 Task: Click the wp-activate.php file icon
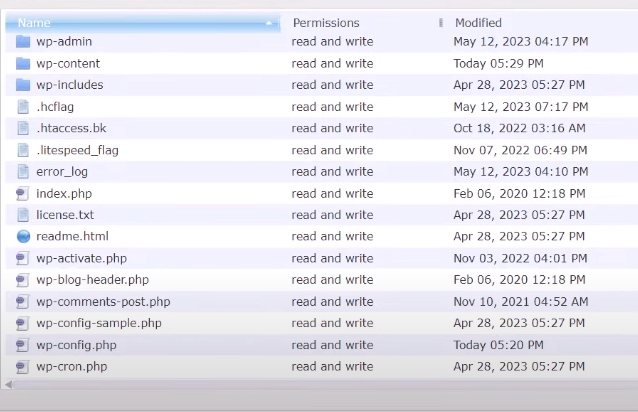click(x=22, y=258)
